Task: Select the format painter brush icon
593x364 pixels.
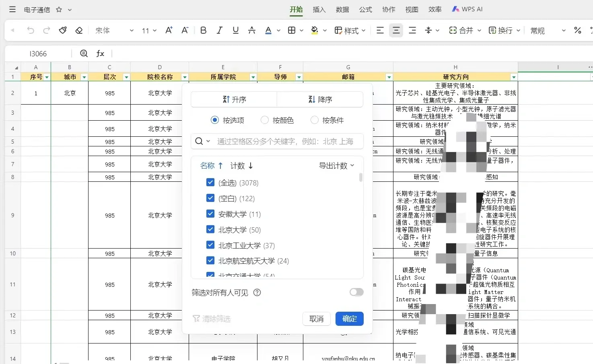Action: click(x=63, y=30)
